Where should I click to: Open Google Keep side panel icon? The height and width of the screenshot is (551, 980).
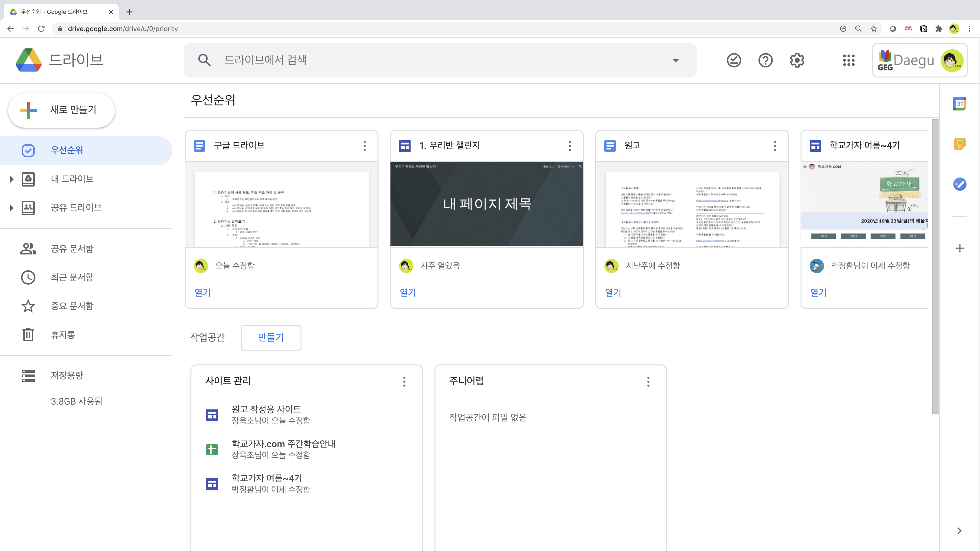click(959, 144)
